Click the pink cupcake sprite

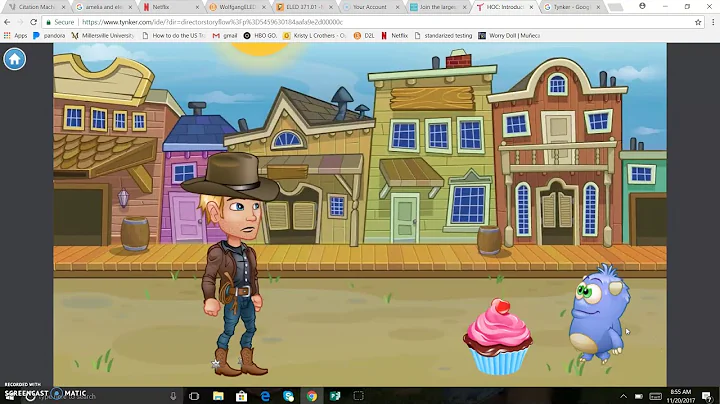[x=498, y=336]
